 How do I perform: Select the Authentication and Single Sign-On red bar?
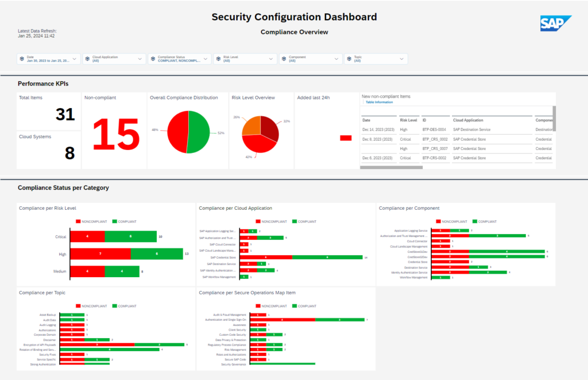click(283, 320)
